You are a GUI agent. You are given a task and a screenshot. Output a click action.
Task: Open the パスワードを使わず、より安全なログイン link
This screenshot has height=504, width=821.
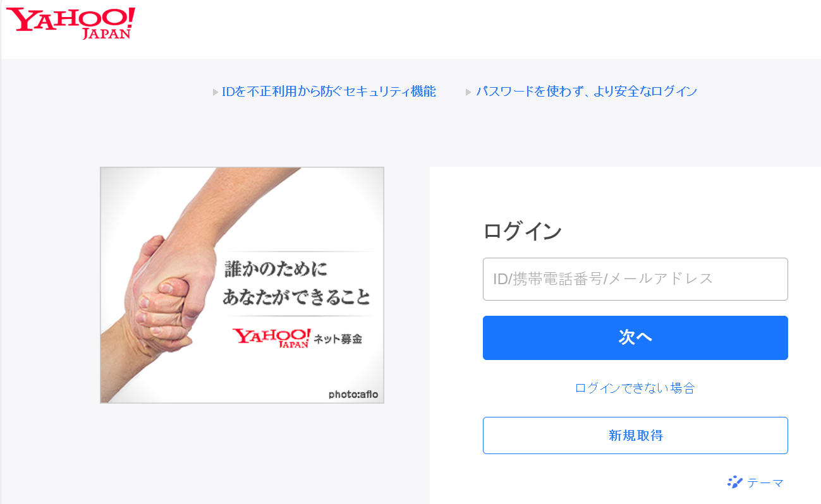click(x=587, y=92)
